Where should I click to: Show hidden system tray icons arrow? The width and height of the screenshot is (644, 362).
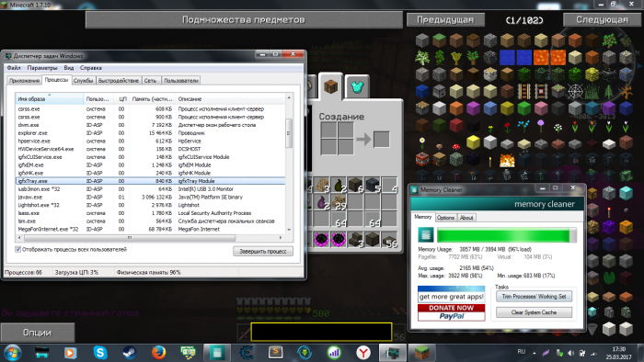pyautogui.click(x=535, y=353)
